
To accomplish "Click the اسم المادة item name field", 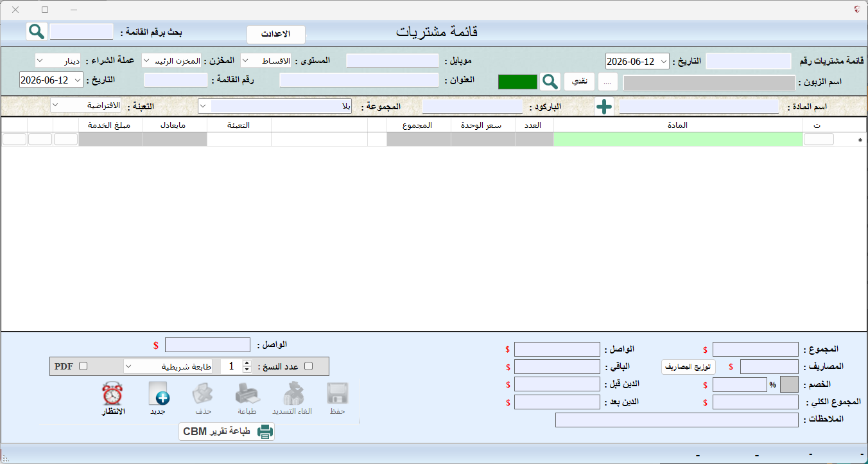I will 699,107.
